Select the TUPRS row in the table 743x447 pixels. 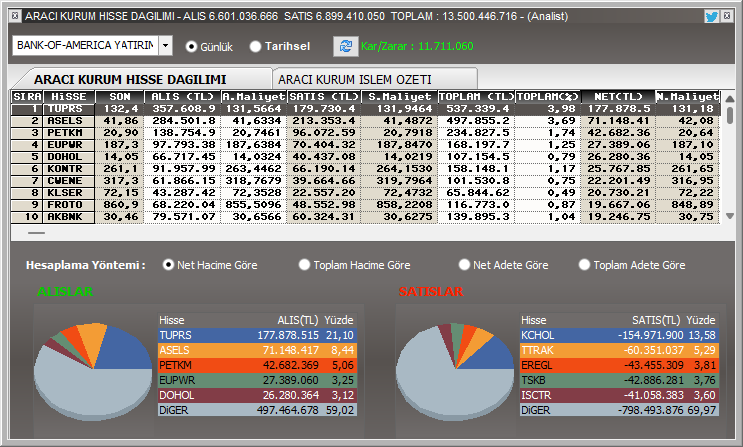[365, 109]
